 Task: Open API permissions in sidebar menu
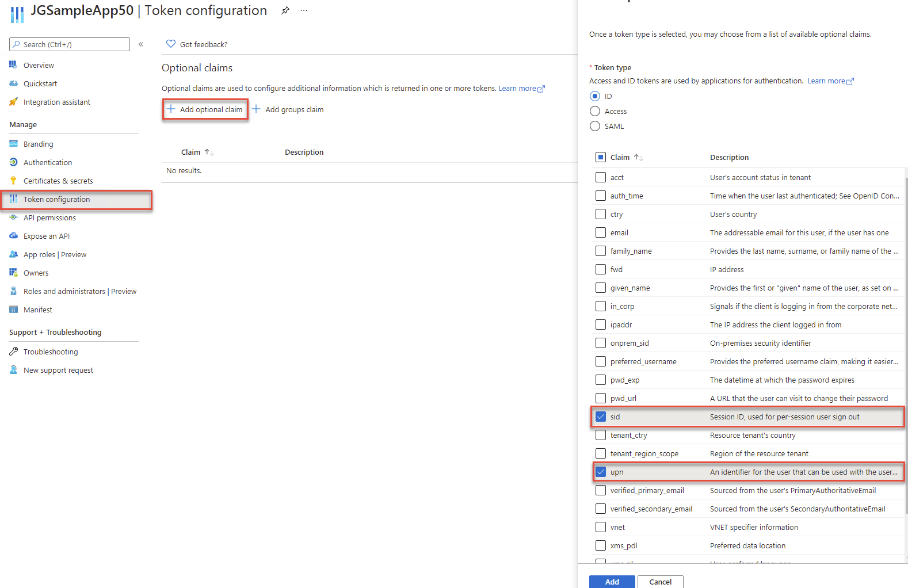(x=49, y=217)
